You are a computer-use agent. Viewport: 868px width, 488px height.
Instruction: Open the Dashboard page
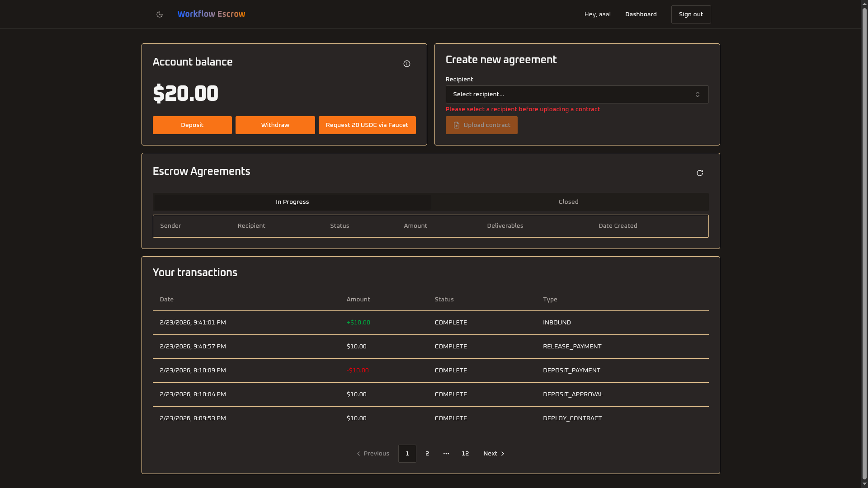(641, 14)
